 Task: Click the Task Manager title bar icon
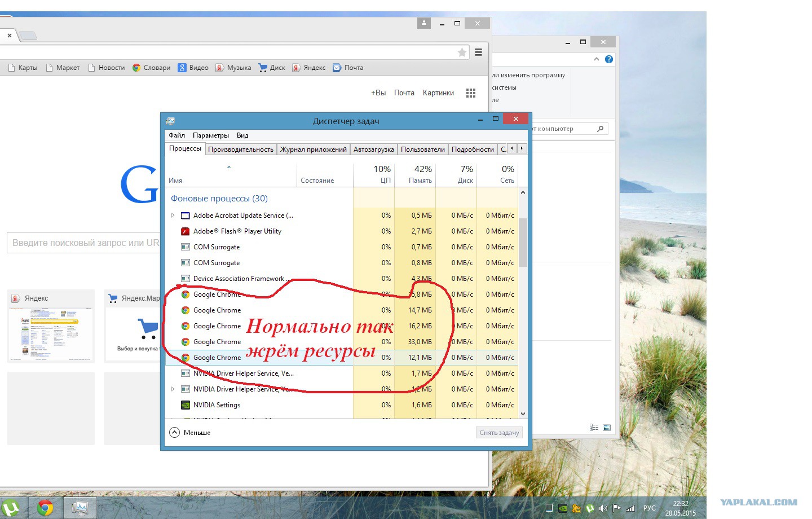[170, 121]
